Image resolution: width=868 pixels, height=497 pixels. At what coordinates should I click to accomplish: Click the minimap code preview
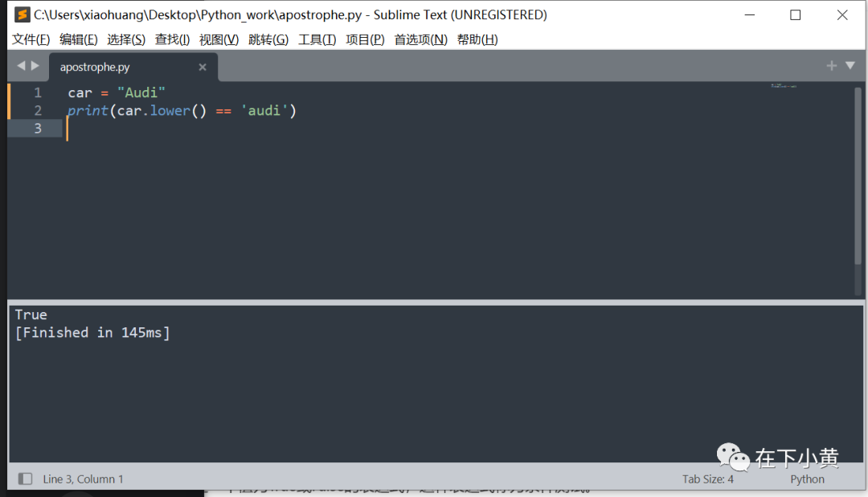tap(784, 86)
